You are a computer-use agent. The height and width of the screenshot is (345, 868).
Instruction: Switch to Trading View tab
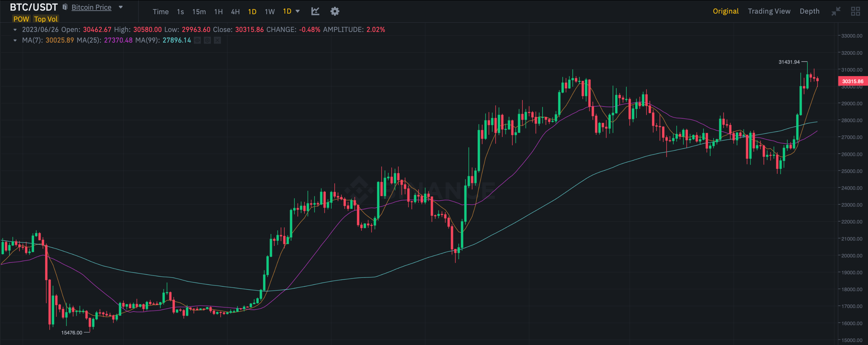(x=769, y=11)
